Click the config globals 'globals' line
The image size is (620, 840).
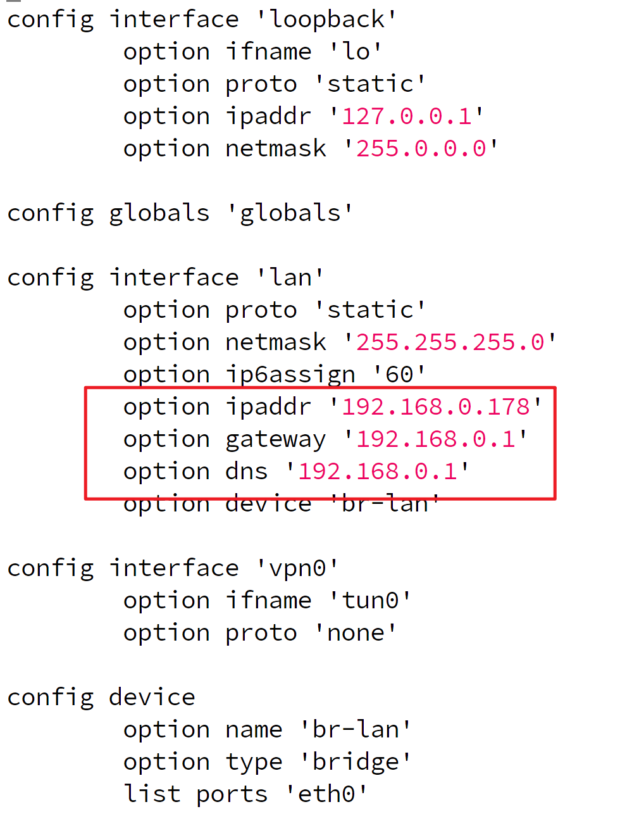[180, 213]
